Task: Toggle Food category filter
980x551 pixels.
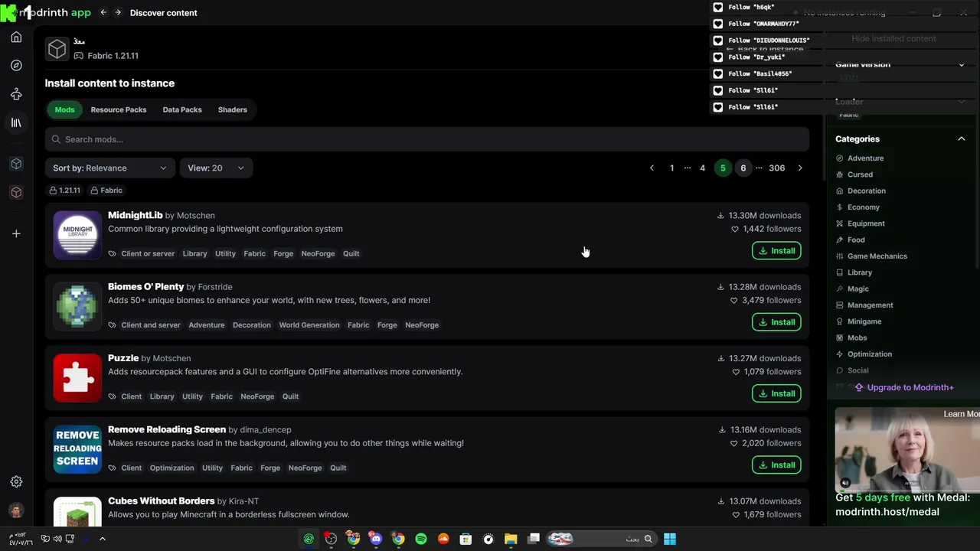Action: point(850,240)
